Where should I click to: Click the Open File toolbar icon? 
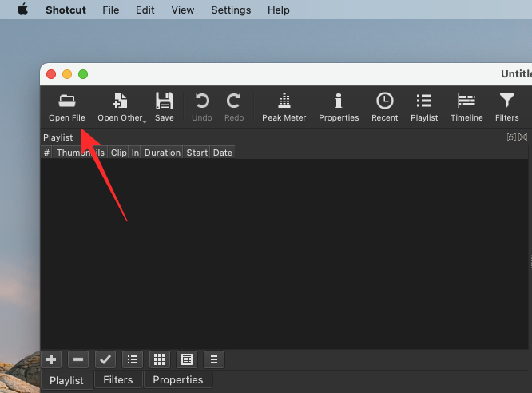point(66,107)
